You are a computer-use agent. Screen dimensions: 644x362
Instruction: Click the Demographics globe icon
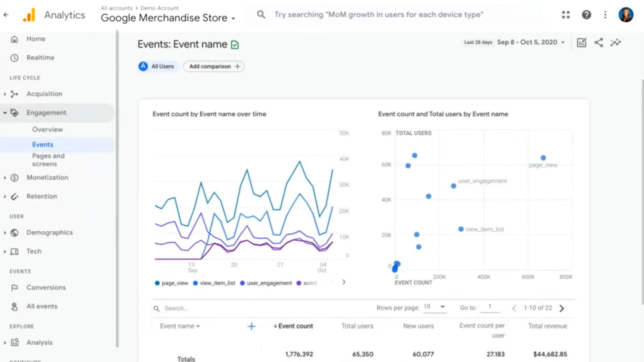point(14,232)
